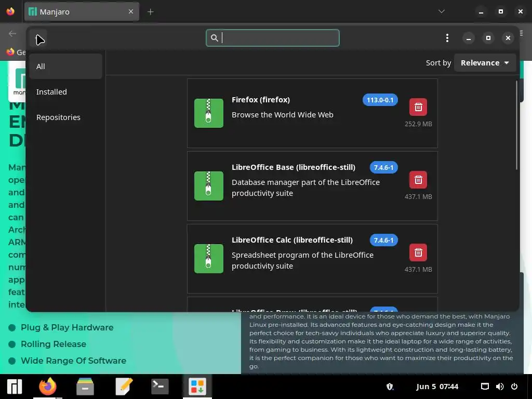Click the Firefox logo left of the tab bar
Screen dimensions: 532x399
[x=10, y=11]
